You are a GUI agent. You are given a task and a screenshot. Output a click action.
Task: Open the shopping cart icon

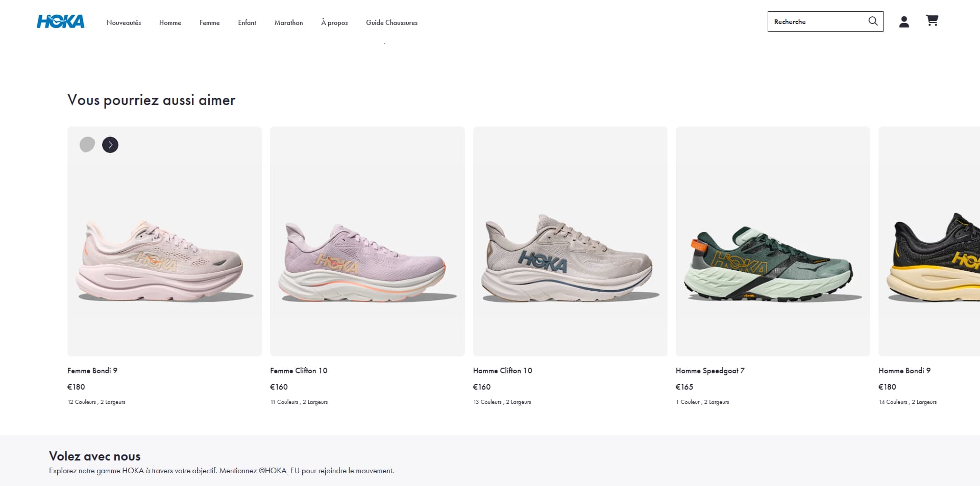click(x=932, y=20)
